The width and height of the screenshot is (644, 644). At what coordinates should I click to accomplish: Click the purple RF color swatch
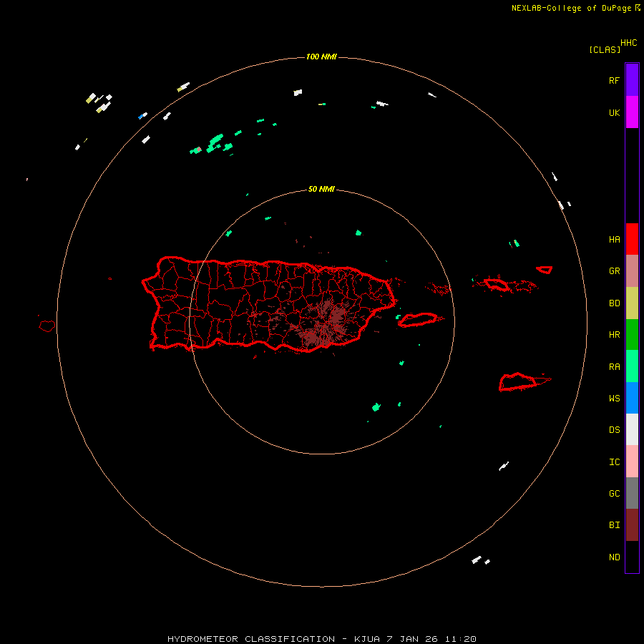[x=632, y=79]
